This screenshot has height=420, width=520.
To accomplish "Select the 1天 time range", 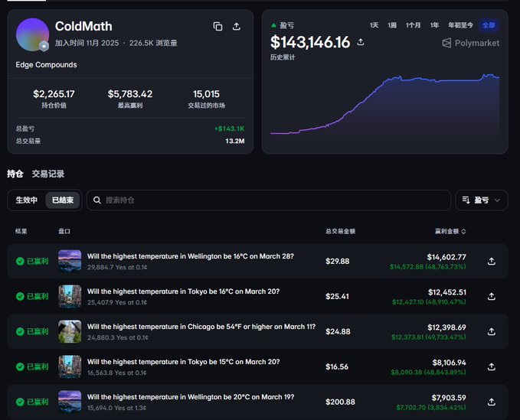I will (374, 25).
